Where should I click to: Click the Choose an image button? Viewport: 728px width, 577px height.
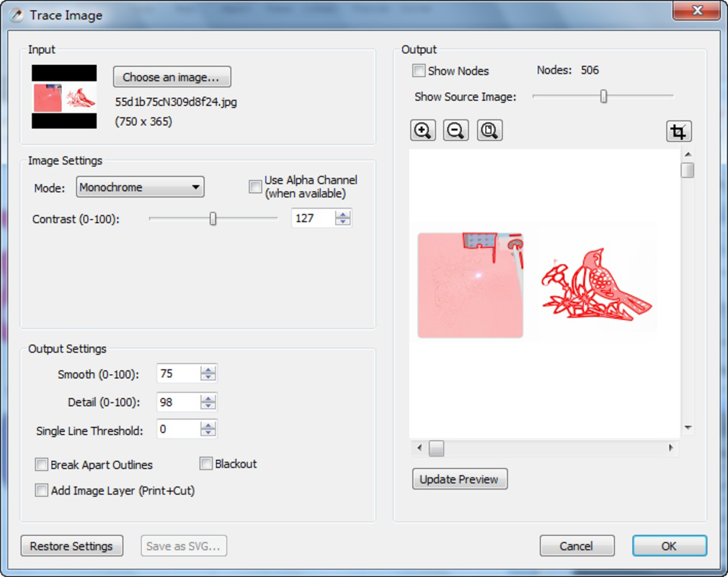tap(172, 77)
